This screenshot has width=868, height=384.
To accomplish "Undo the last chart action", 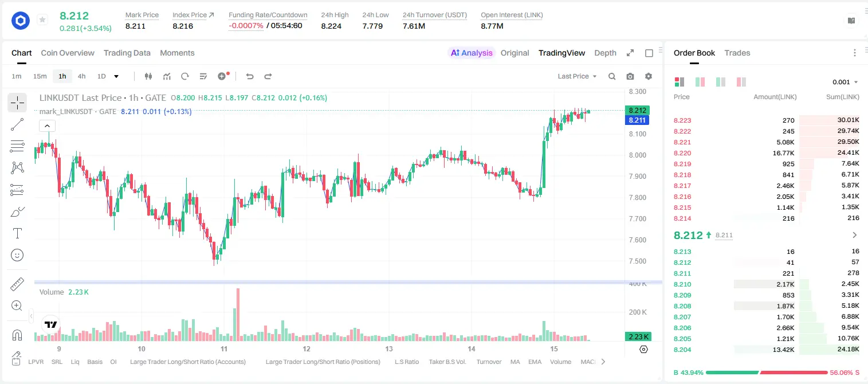I will pyautogui.click(x=250, y=76).
